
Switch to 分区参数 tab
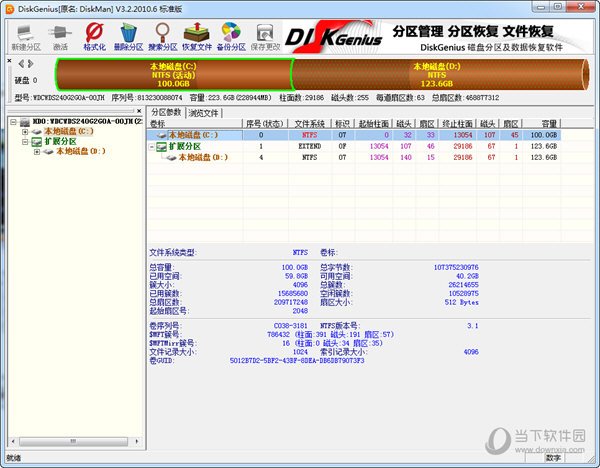166,112
